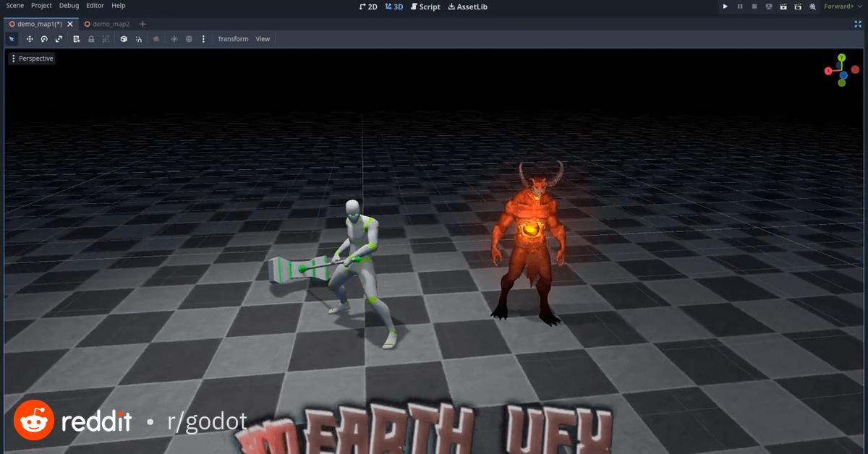Open the Script workspace
The width and height of the screenshot is (868, 454).
pos(425,7)
